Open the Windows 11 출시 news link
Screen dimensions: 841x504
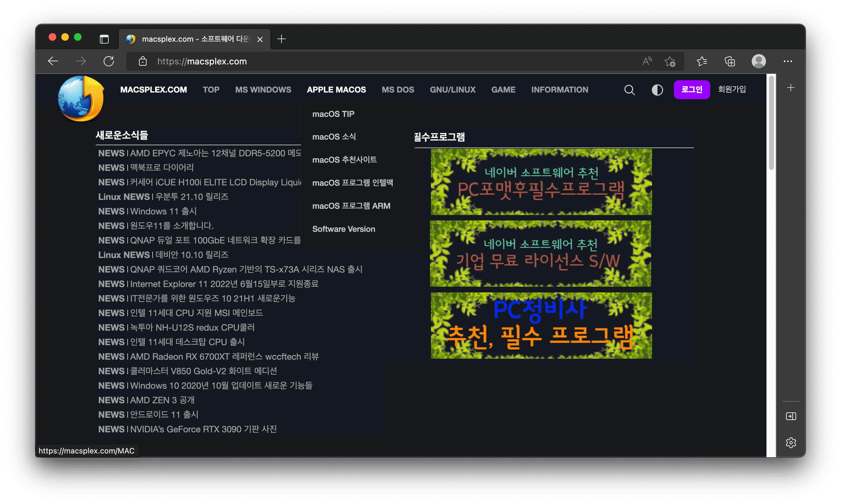pos(163,211)
